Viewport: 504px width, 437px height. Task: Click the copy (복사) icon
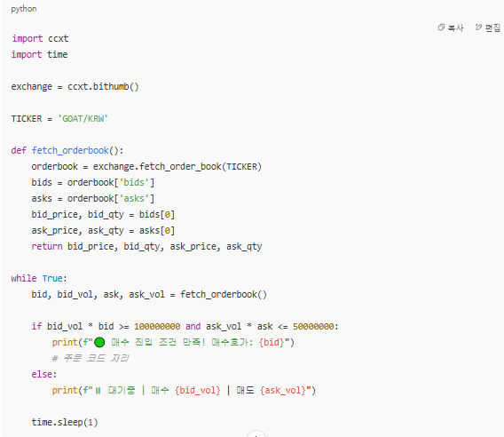coord(441,28)
